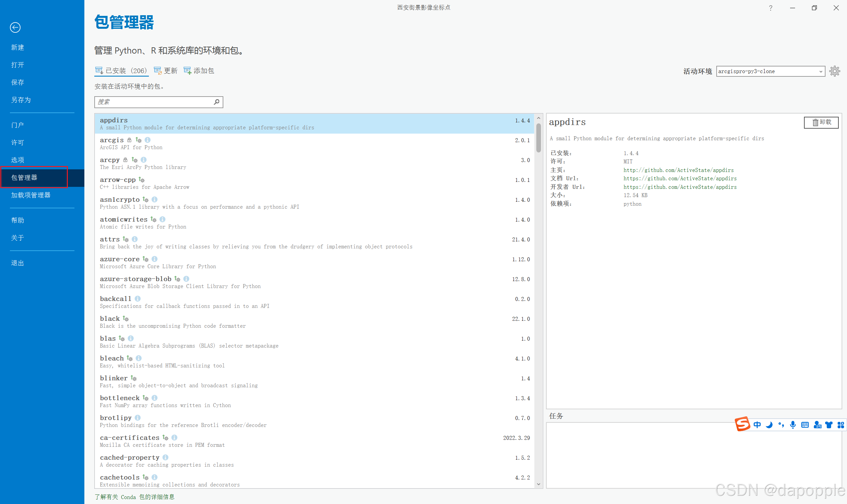
Task: Open the 新建 menu item
Action: [18, 47]
